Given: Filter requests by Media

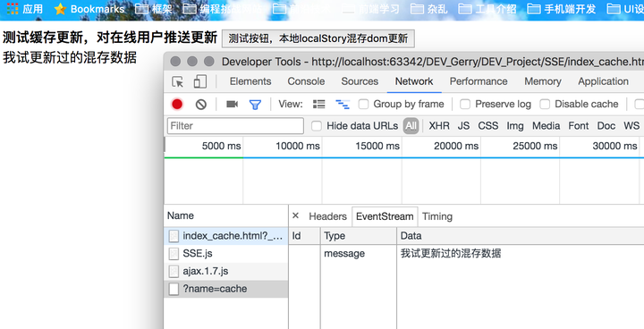Looking at the screenshot, I should [x=546, y=126].
